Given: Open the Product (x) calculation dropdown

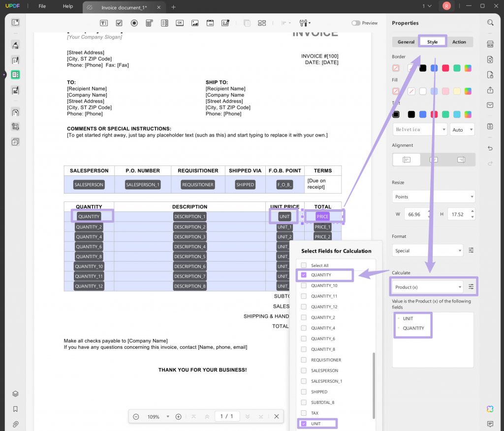Looking at the screenshot, I should pyautogui.click(x=427, y=286).
